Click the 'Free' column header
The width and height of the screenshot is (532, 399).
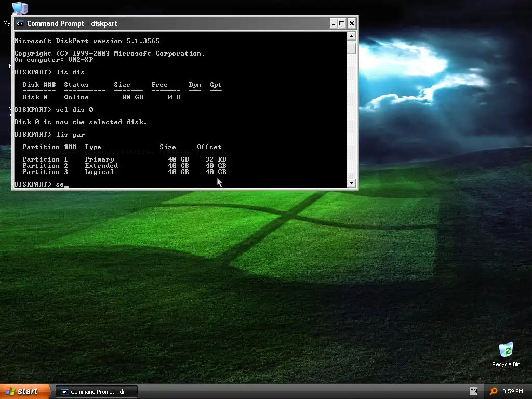click(159, 85)
